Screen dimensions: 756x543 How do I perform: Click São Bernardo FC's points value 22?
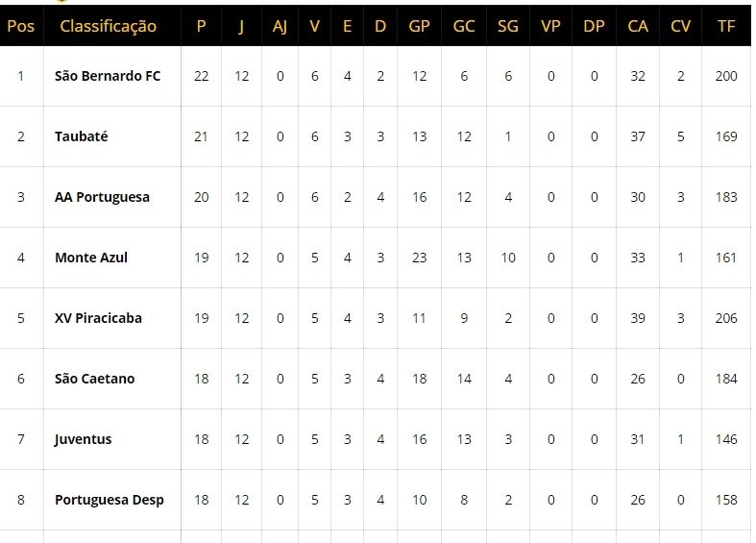point(201,76)
